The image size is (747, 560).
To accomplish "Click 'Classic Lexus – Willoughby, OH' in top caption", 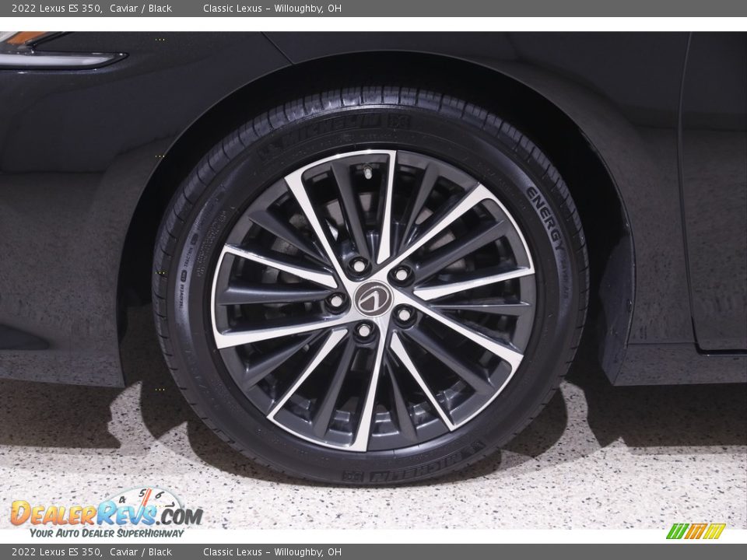I will point(272,8).
